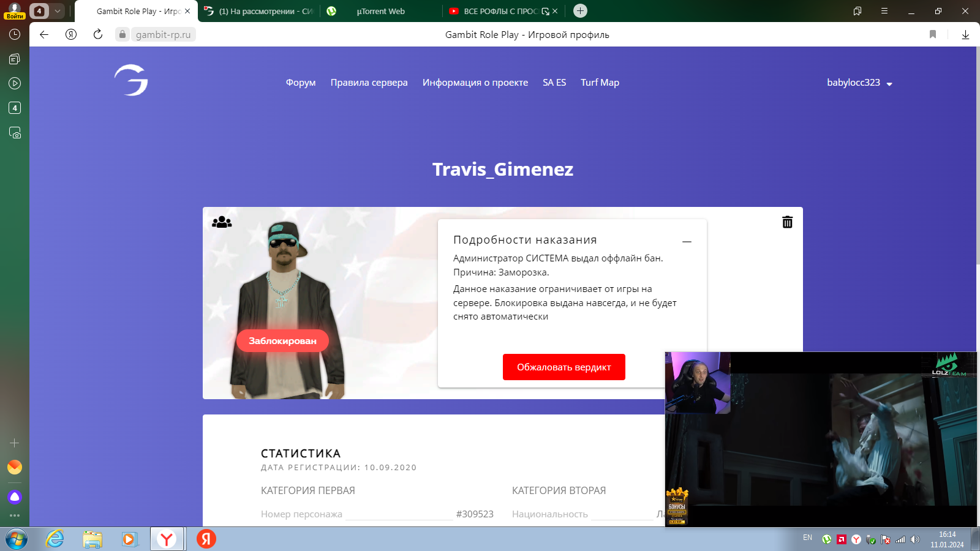This screenshot has width=980, height=551.
Task: Switch to the µTorrent Web tab
Action: (x=380, y=11)
